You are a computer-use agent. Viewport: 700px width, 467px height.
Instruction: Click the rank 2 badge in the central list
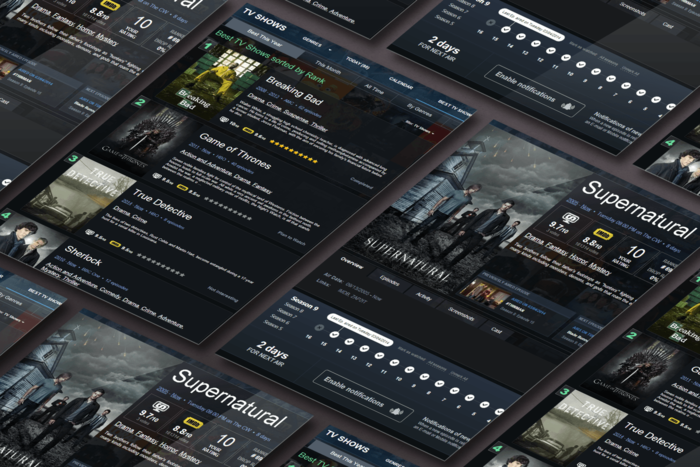point(140,102)
